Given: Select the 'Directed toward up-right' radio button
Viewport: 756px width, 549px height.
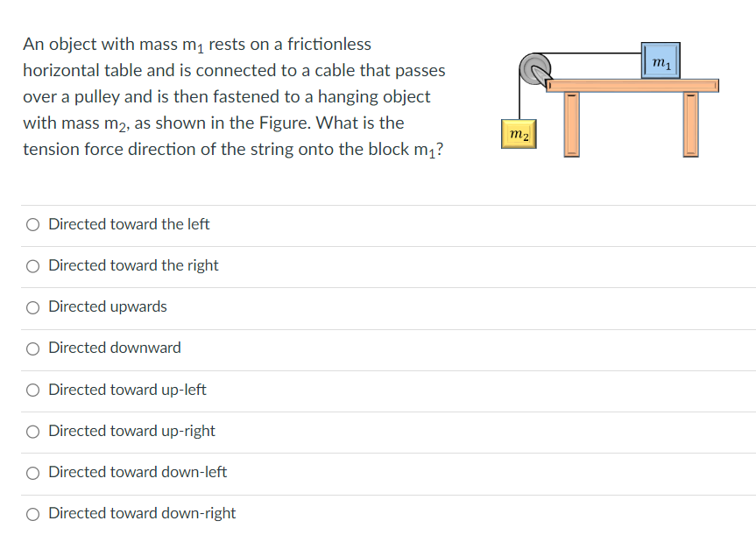Looking at the screenshot, I should pyautogui.click(x=32, y=430).
